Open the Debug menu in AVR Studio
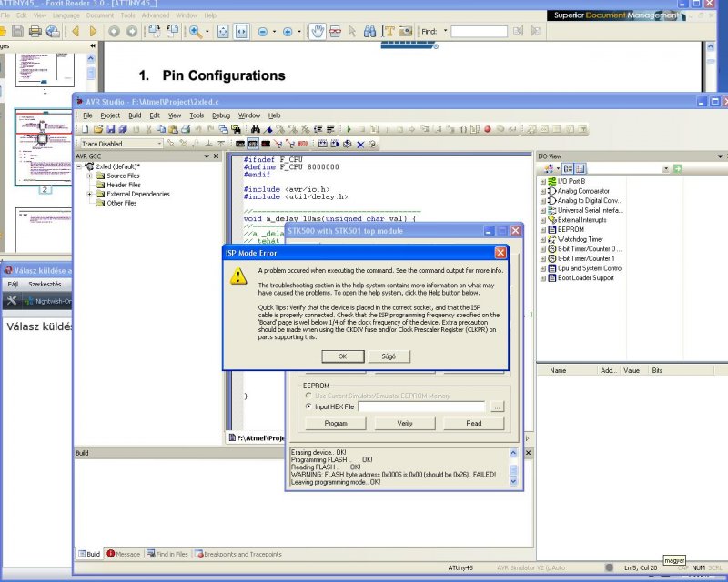728x582 pixels. (221, 115)
